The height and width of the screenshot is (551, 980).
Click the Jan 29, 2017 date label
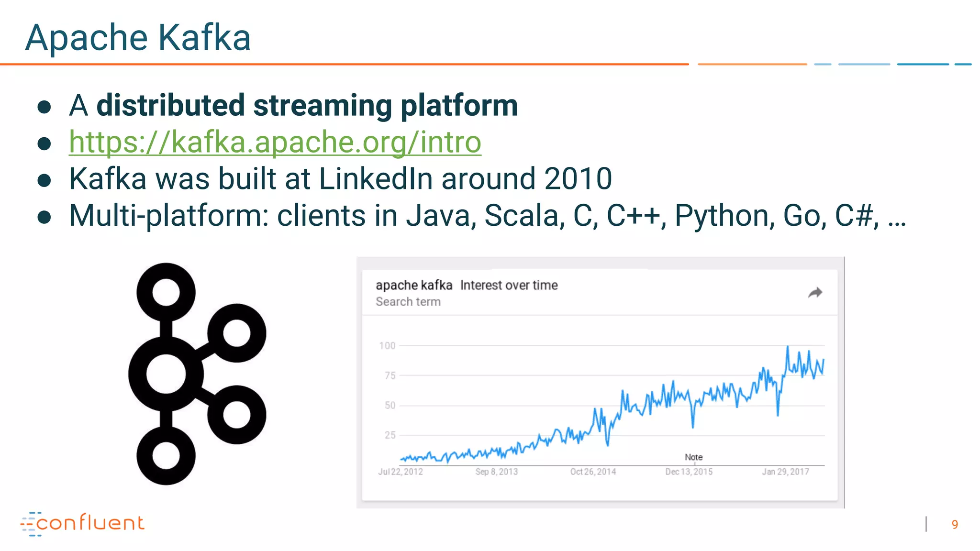[785, 472]
